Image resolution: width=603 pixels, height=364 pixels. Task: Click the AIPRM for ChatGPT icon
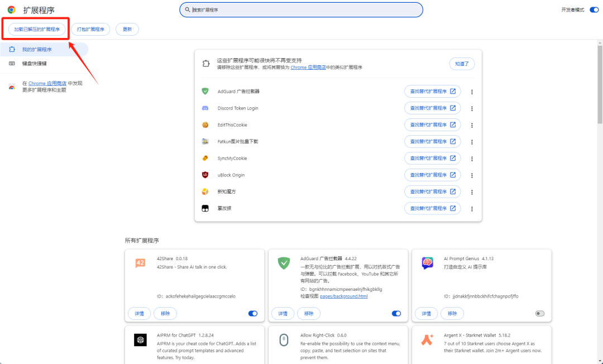[x=140, y=340]
